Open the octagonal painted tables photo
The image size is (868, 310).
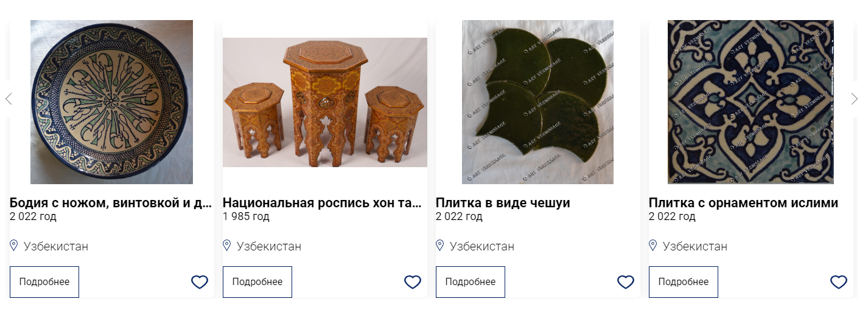pyautogui.click(x=325, y=102)
